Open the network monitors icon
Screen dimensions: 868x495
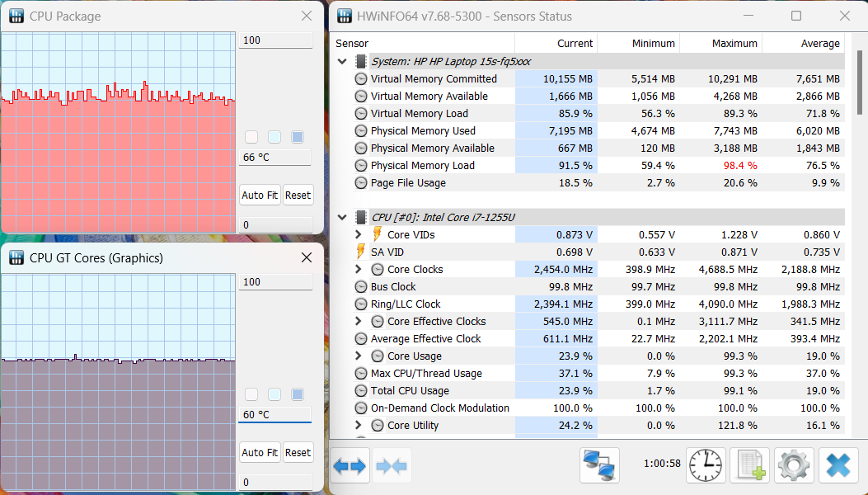pyautogui.click(x=599, y=465)
